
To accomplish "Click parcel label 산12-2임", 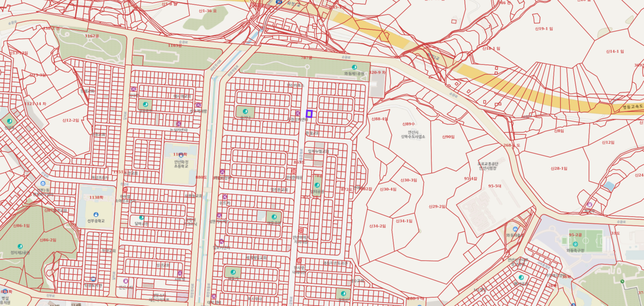I will [x=70, y=120].
